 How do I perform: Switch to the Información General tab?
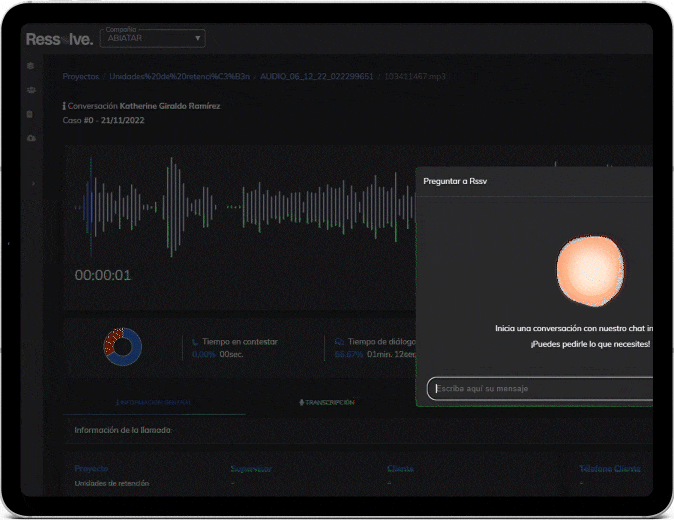[153, 402]
